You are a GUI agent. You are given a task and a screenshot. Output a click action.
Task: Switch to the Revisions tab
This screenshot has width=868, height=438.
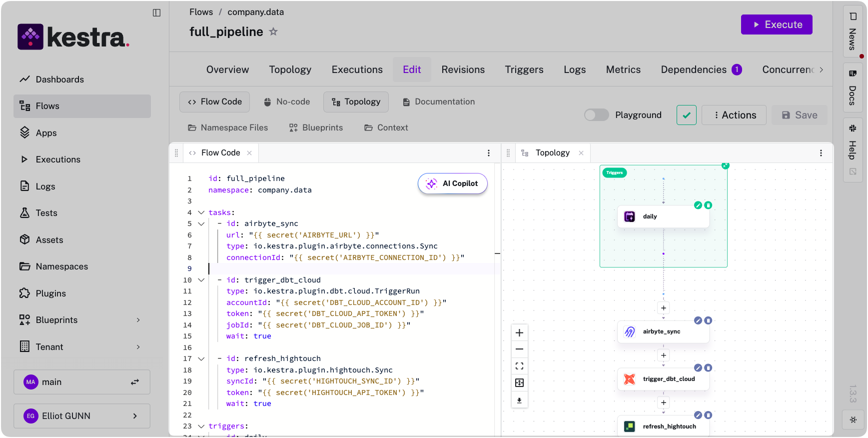[x=463, y=69]
